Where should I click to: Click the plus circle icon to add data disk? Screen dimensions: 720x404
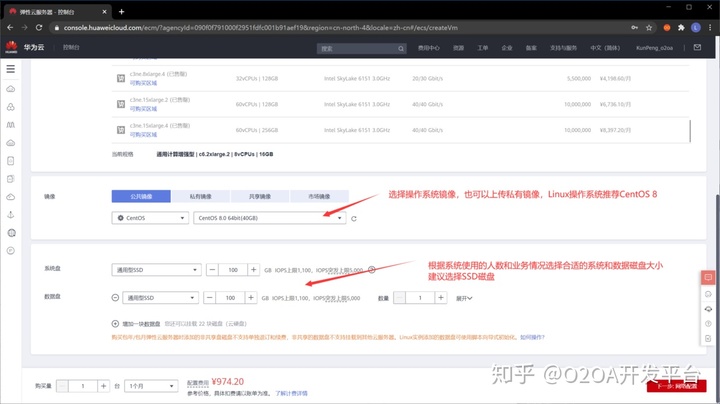pyautogui.click(x=115, y=324)
